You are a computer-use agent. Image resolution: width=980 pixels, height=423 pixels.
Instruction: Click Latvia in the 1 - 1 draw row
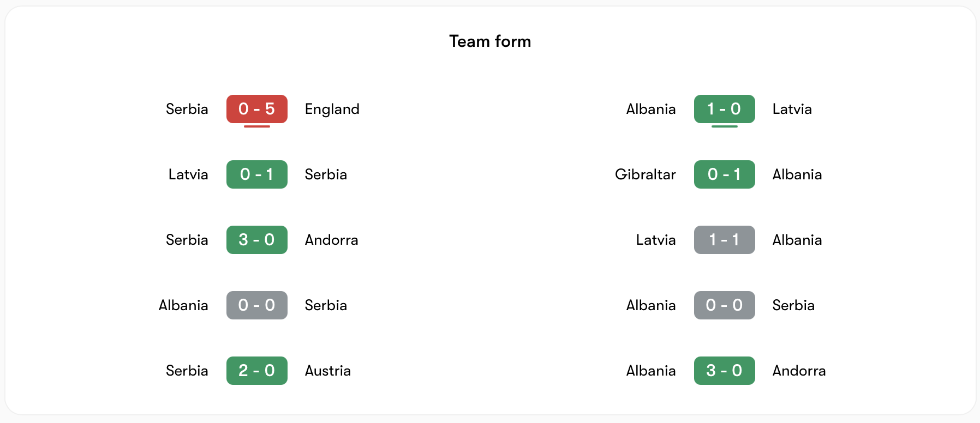[x=655, y=240]
